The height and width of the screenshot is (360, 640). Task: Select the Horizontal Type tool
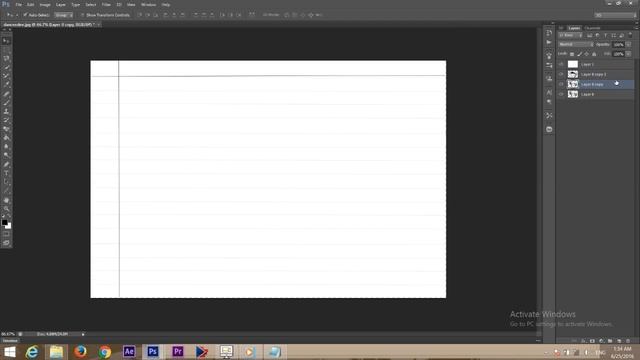(6, 173)
